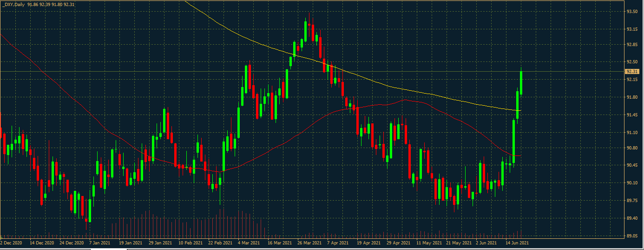Click the 11 May 2021 date label
The width and height of the screenshot is (644, 250).
tap(428, 243)
